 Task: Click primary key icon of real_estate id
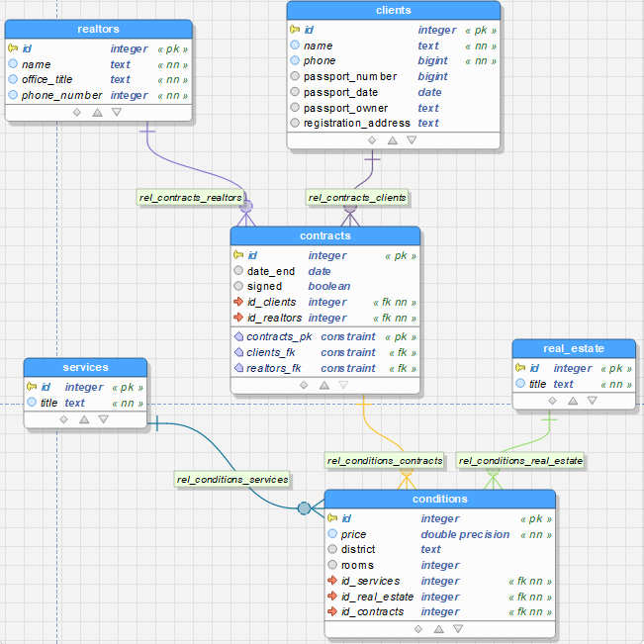click(520, 368)
